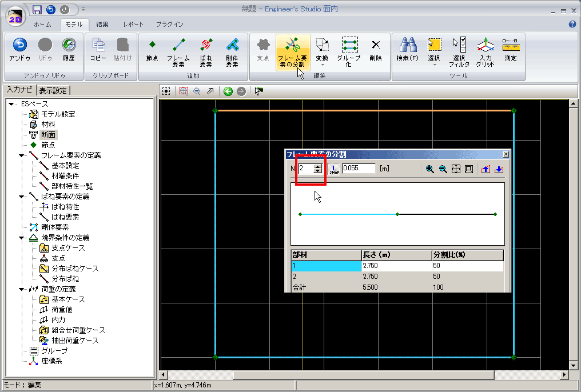
Task: Click the snap length input field
Action: 359,169
